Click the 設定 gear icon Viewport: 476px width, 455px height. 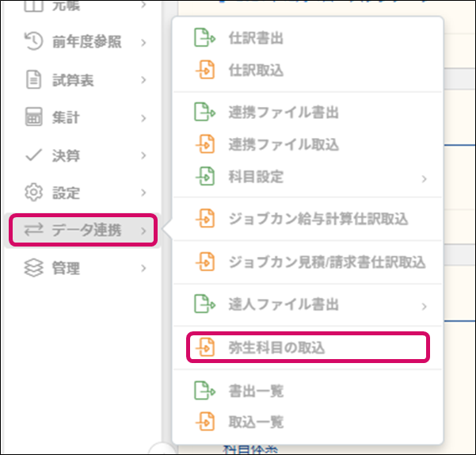coord(33,193)
